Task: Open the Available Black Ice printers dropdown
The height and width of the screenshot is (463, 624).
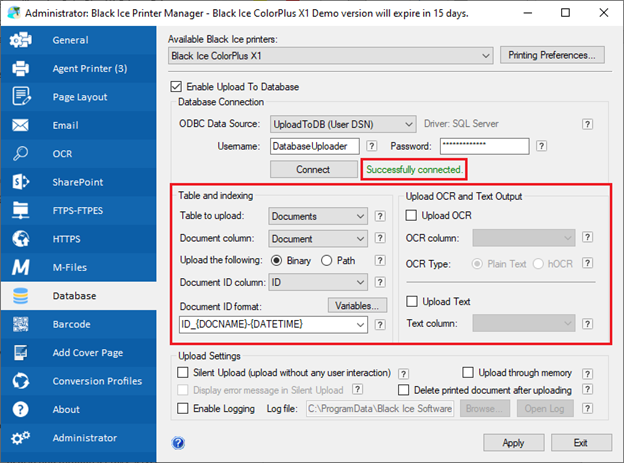Action: coord(330,56)
